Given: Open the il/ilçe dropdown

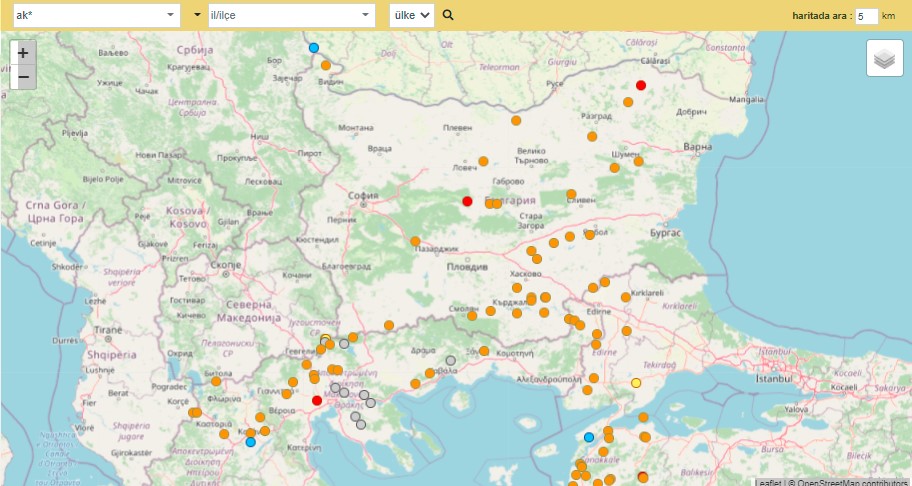Looking at the screenshot, I should (x=292, y=15).
